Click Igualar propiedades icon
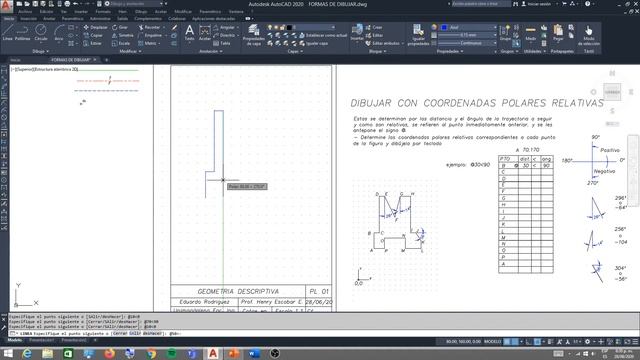 pos(418,34)
